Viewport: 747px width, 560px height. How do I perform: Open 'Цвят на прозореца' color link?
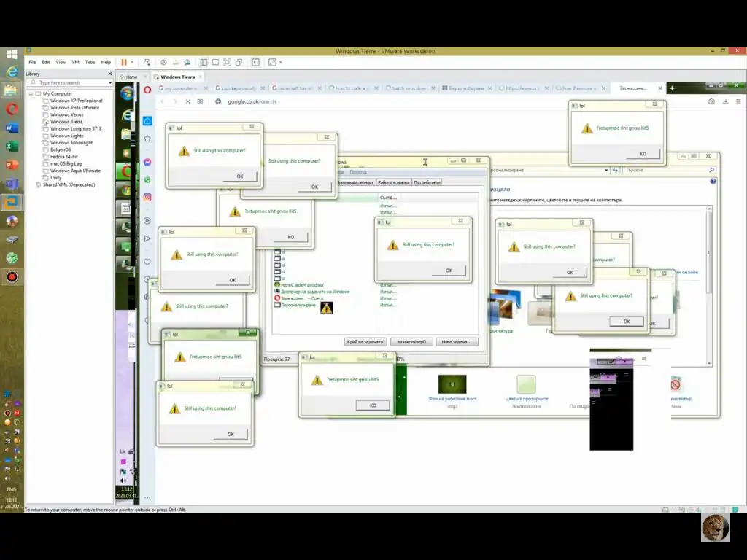pos(527,399)
